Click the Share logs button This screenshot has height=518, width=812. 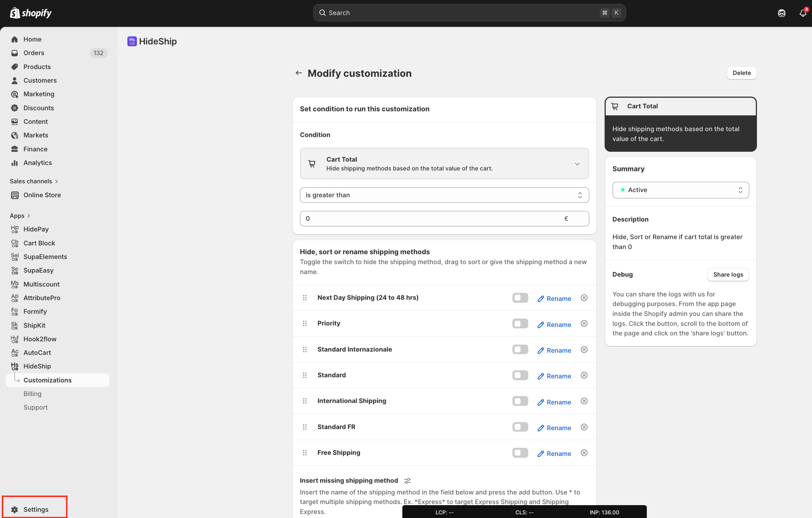click(728, 274)
